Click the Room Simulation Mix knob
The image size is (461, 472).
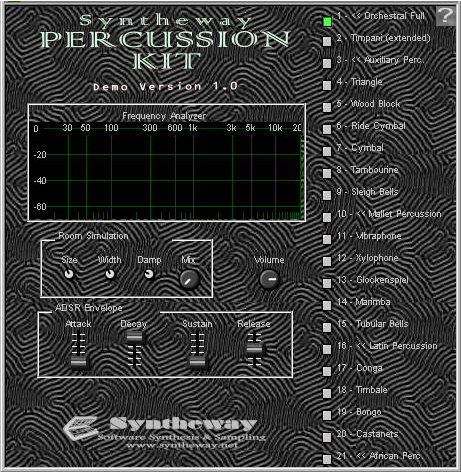189,280
